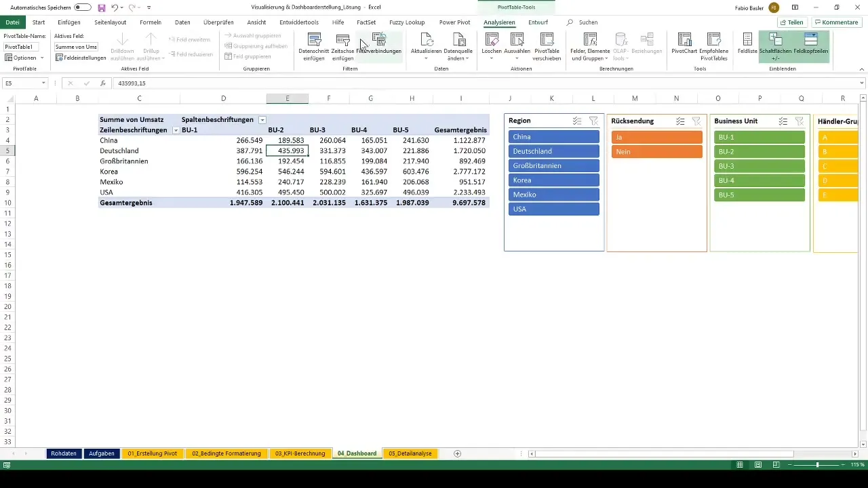The image size is (868, 488).
Task: Open the Zeilenbeschriftungen filter dropdown
Action: 176,129
